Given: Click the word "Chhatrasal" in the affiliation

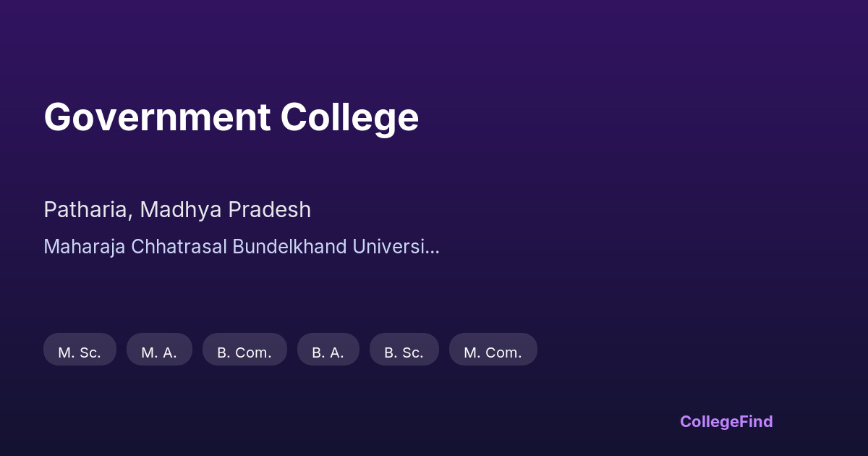Looking at the screenshot, I should 179,247.
